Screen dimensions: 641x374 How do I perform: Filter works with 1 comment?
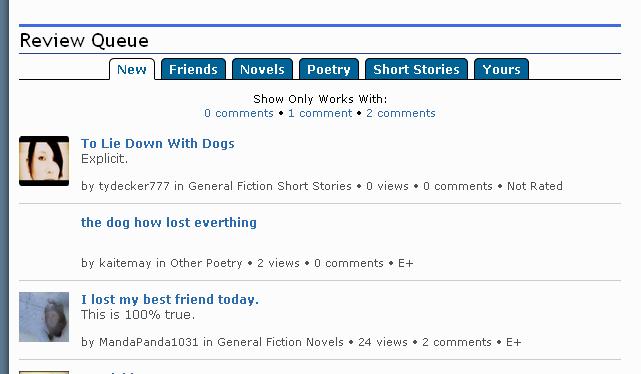(x=320, y=113)
